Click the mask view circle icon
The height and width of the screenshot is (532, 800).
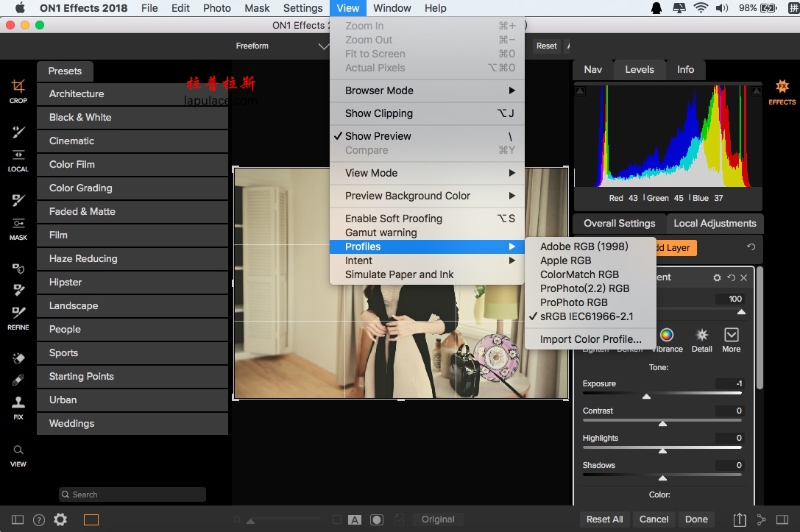coord(377,519)
